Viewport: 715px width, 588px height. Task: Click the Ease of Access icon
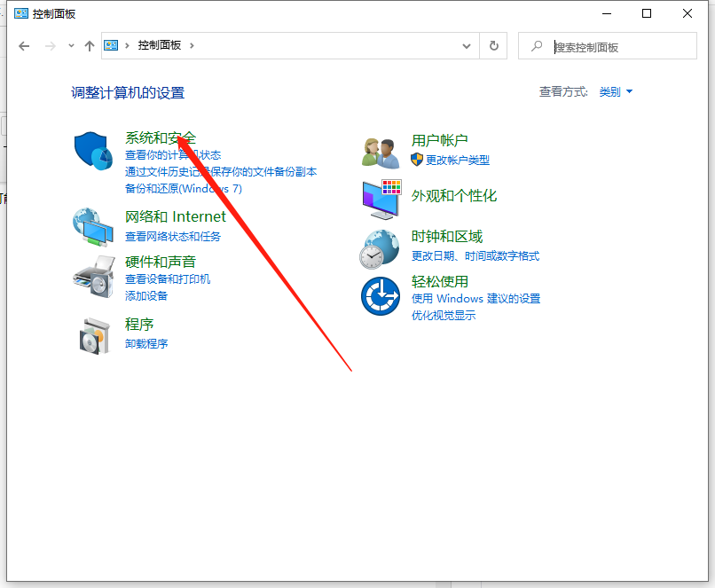(x=380, y=297)
